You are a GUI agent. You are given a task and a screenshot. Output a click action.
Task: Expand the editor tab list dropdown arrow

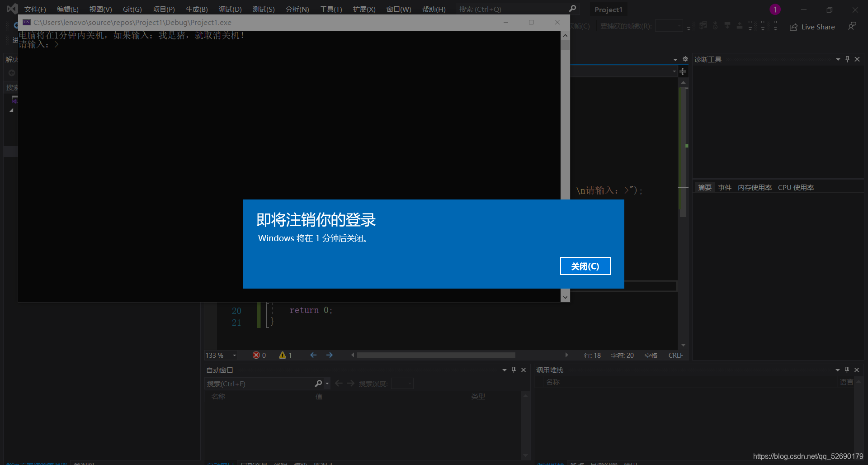[675, 60]
